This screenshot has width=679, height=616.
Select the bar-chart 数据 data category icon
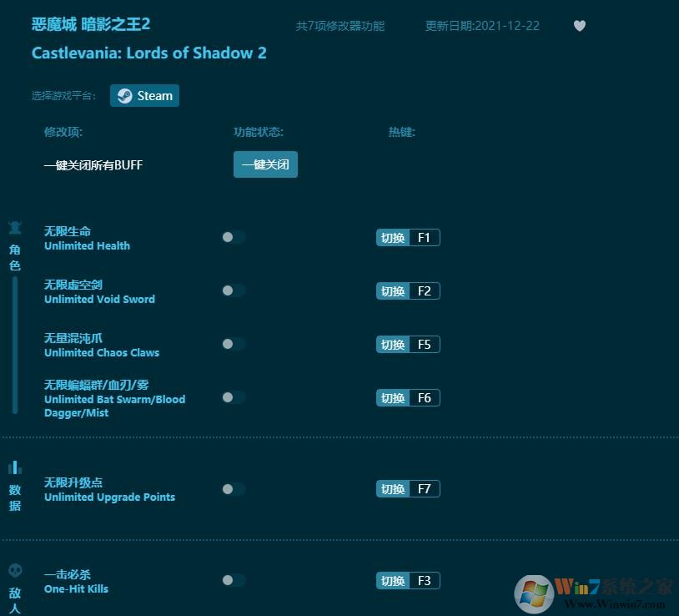point(14,467)
